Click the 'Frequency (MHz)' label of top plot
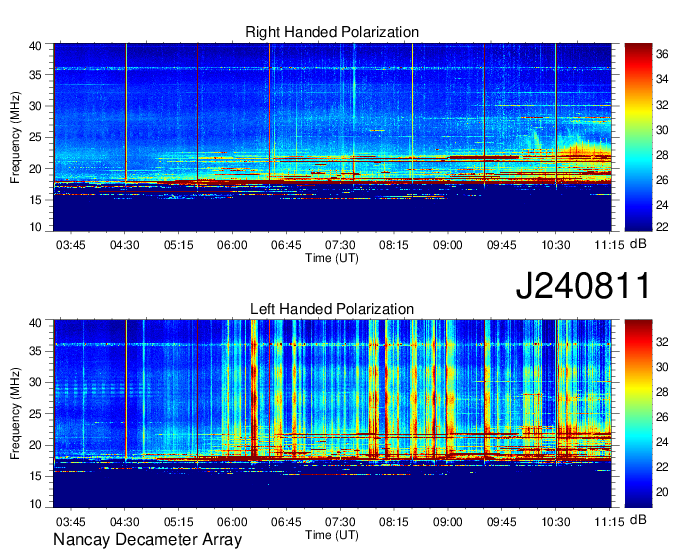Viewport: 680px width, 552px height. pyautogui.click(x=15, y=137)
